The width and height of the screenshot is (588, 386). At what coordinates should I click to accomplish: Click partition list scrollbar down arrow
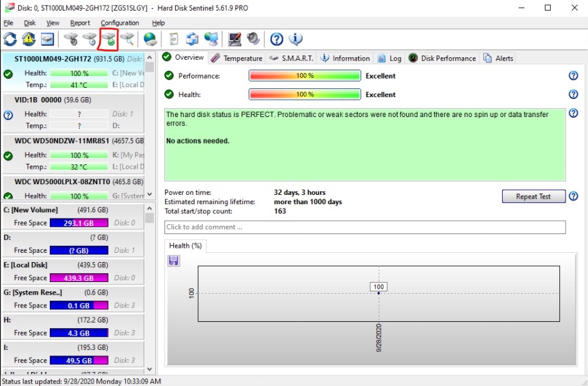click(149, 369)
